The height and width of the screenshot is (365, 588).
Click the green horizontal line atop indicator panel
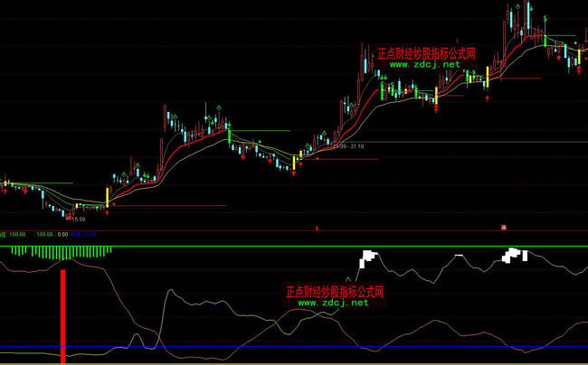coord(271,246)
